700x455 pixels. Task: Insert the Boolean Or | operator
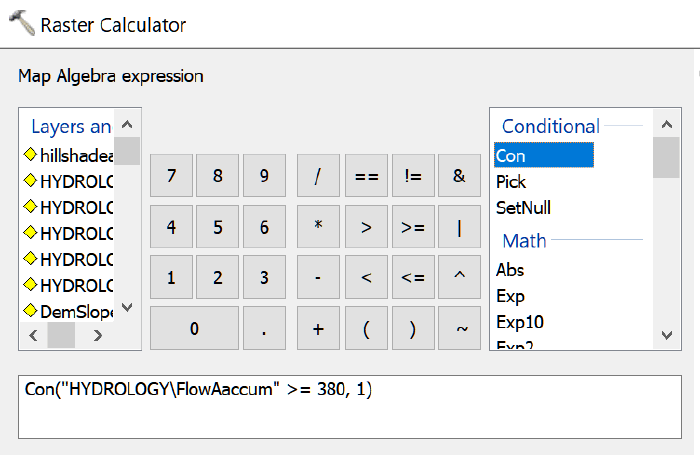(x=459, y=226)
